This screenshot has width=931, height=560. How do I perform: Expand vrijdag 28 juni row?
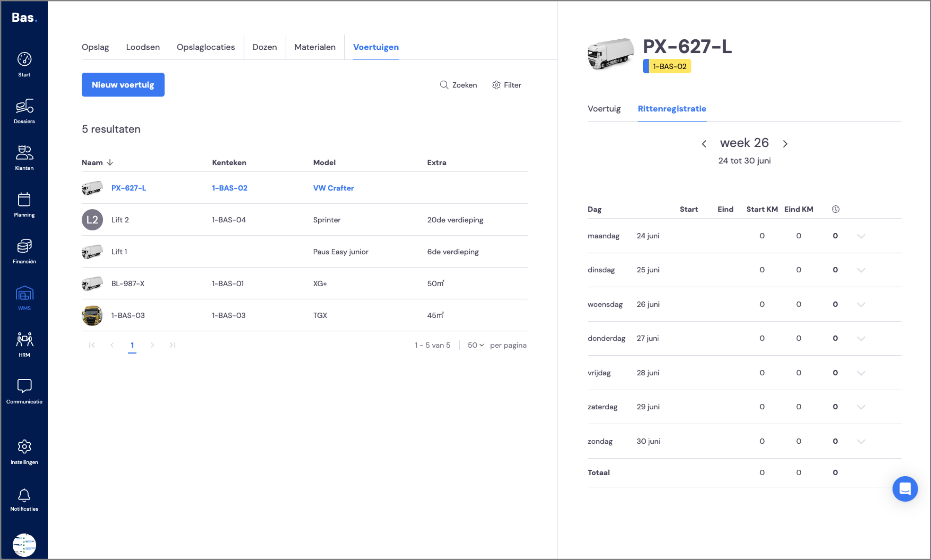point(861,373)
